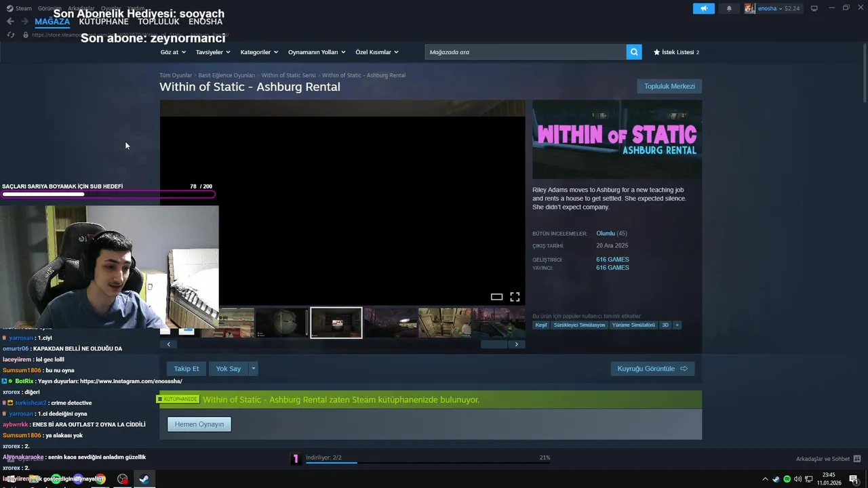Go forward with the navigation arrow

(x=25, y=22)
